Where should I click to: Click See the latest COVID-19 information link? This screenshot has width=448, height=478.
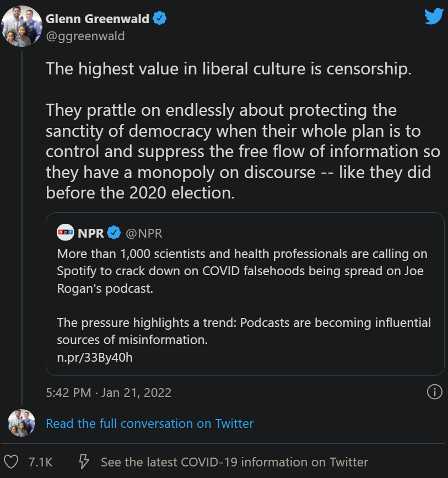[234, 461]
